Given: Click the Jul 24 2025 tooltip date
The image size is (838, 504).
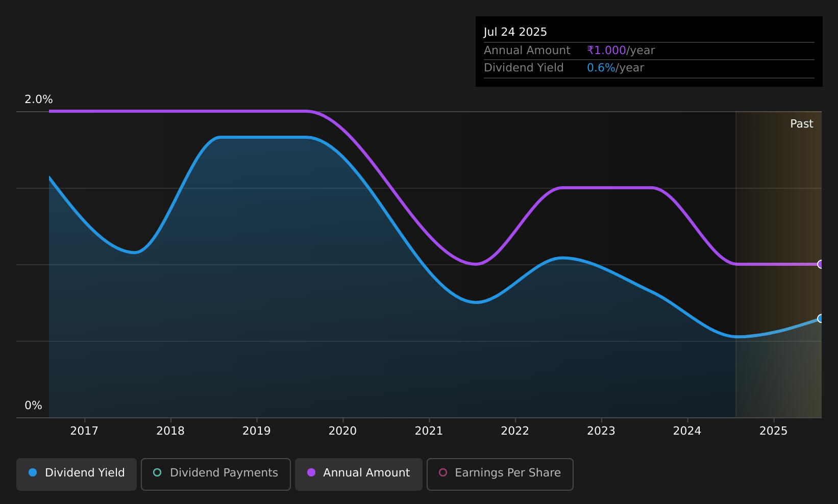Looking at the screenshot, I should tap(515, 32).
